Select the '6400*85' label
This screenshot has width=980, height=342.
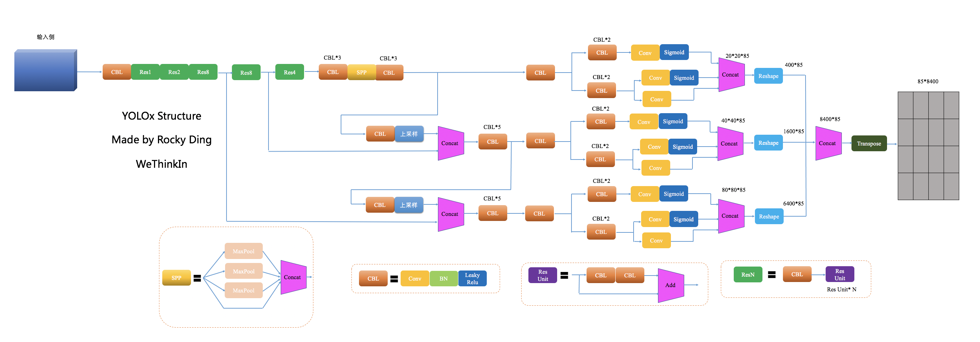tap(793, 204)
